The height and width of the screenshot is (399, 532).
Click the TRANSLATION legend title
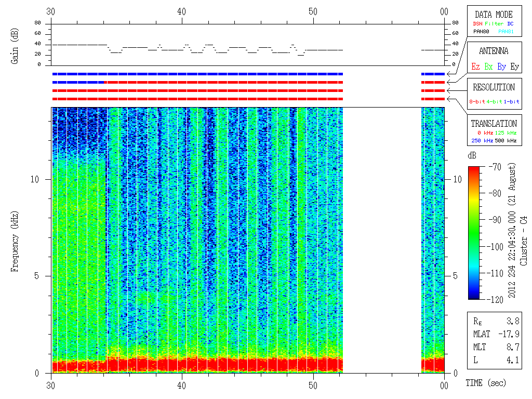[x=494, y=124]
